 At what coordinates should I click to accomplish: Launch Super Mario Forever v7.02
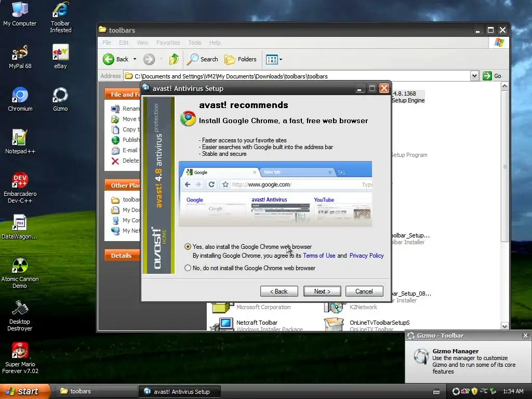pyautogui.click(x=20, y=358)
